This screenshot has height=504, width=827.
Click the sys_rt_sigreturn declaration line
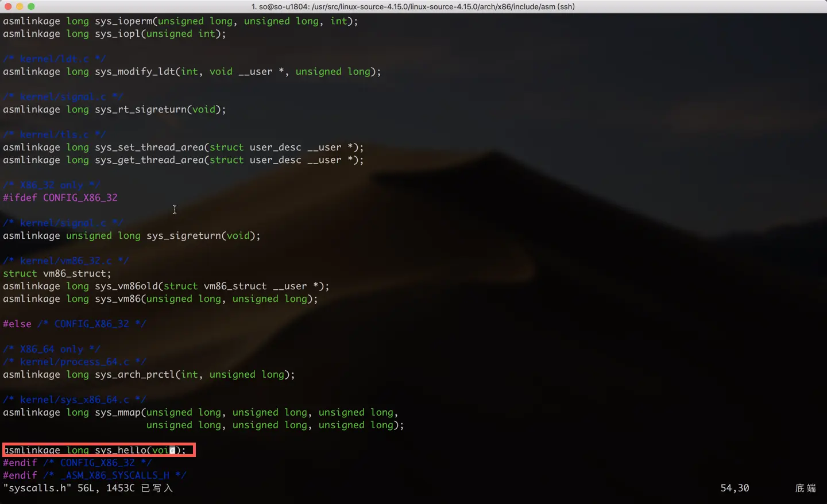114,110
